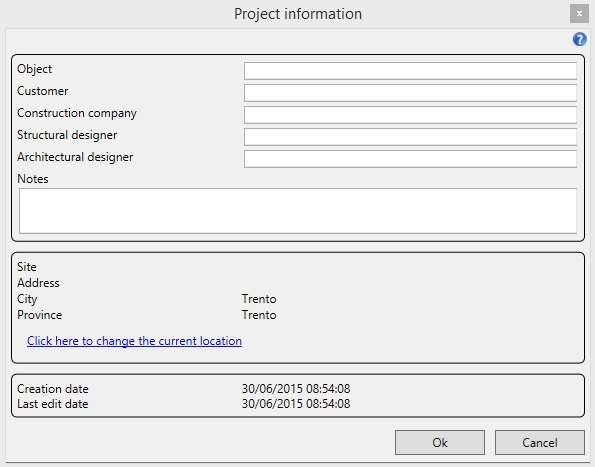
Task: Confirm the dialog with Ok
Action: click(440, 442)
